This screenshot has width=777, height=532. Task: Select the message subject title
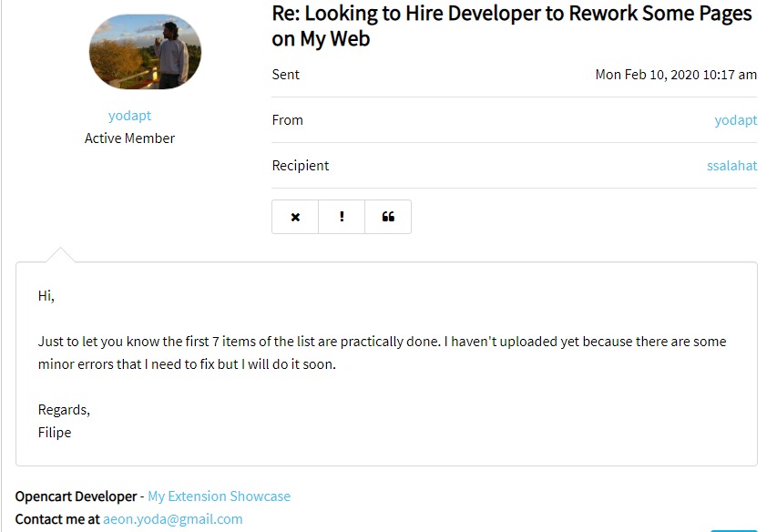click(511, 26)
